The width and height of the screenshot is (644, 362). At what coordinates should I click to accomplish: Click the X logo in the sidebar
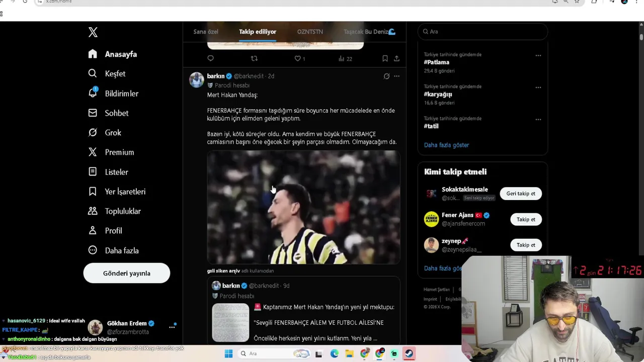(x=93, y=32)
